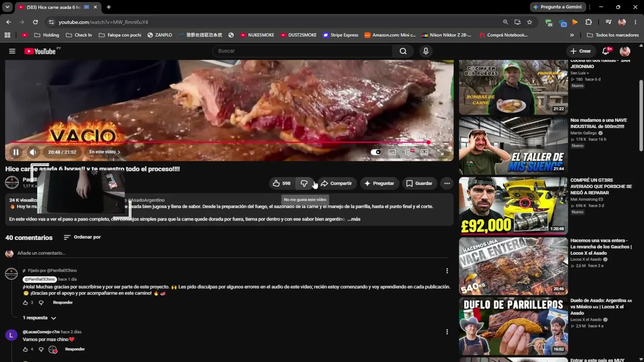Image resolution: width=644 pixels, height=362 pixels.
Task: Open the YouTube guide hamburger menu
Action: coord(12,51)
